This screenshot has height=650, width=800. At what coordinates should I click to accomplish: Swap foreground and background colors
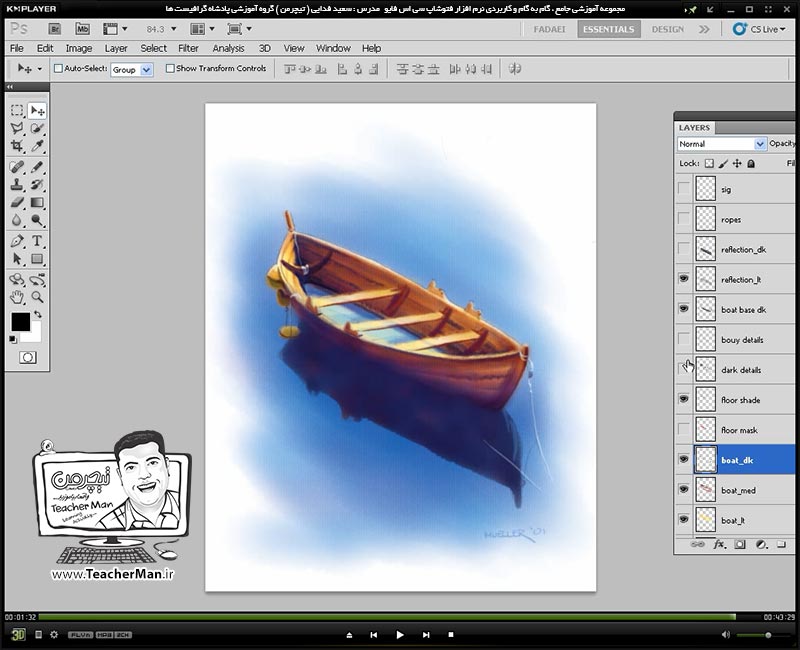pyautogui.click(x=38, y=314)
